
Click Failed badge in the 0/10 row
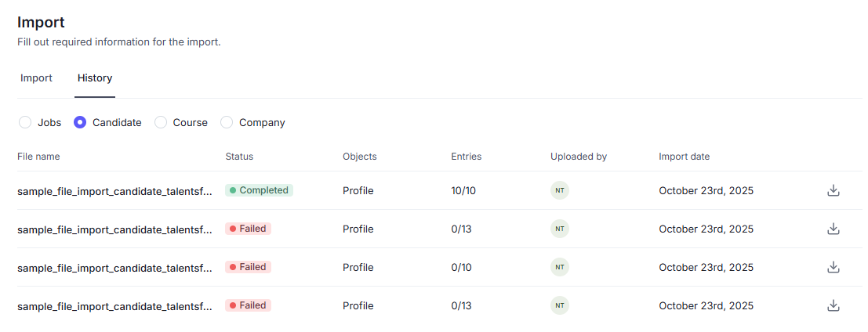point(248,267)
